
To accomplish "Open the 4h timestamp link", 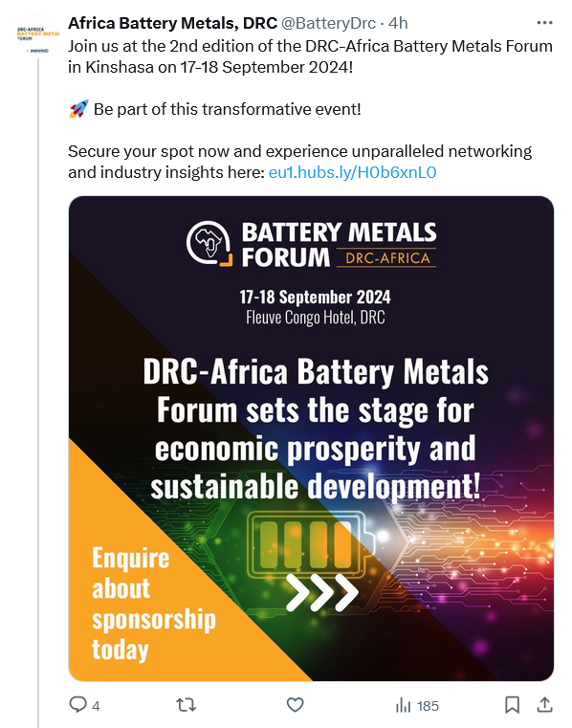I will click(x=398, y=23).
